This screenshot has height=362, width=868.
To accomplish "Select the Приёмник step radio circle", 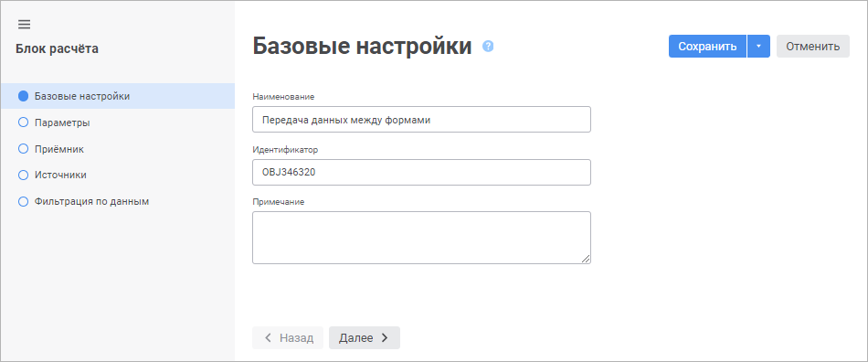I will click(x=23, y=149).
